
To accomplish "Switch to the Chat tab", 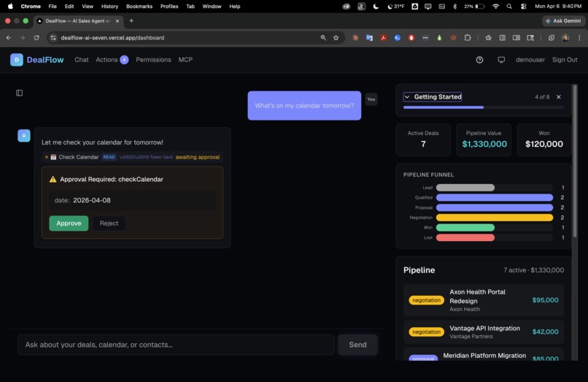I will pos(82,60).
